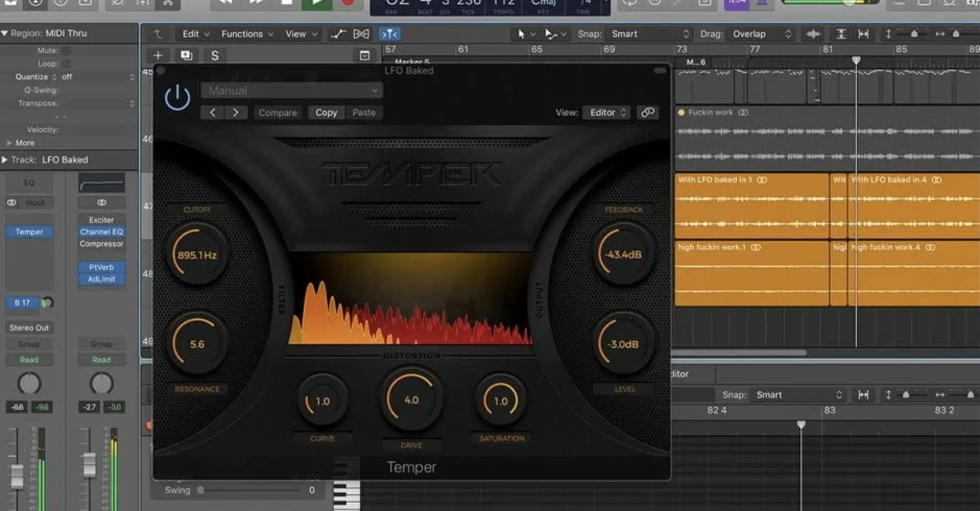Click the display level up arrow

point(157,34)
